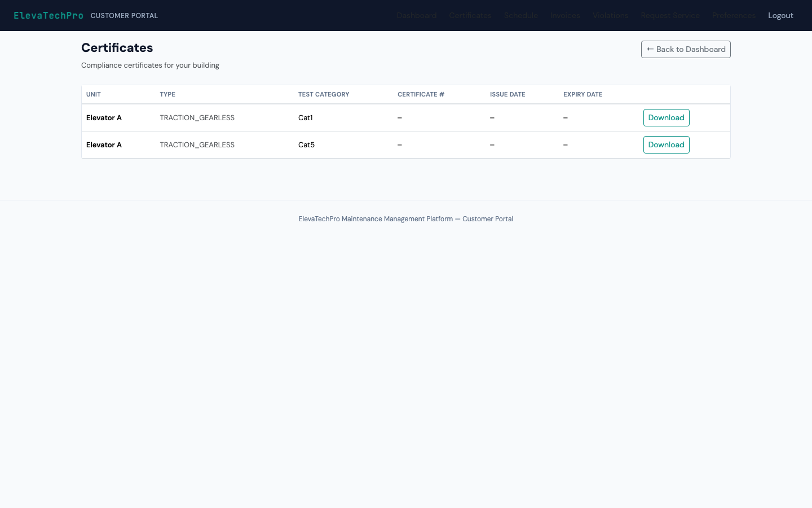The width and height of the screenshot is (812, 508).
Task: Open the Dashboard nav item
Action: (416, 15)
